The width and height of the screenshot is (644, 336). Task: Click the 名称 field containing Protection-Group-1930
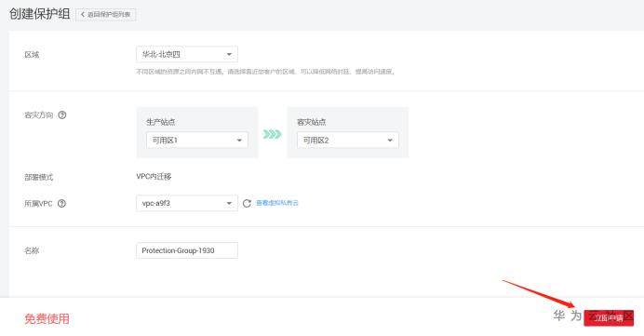[187, 250]
